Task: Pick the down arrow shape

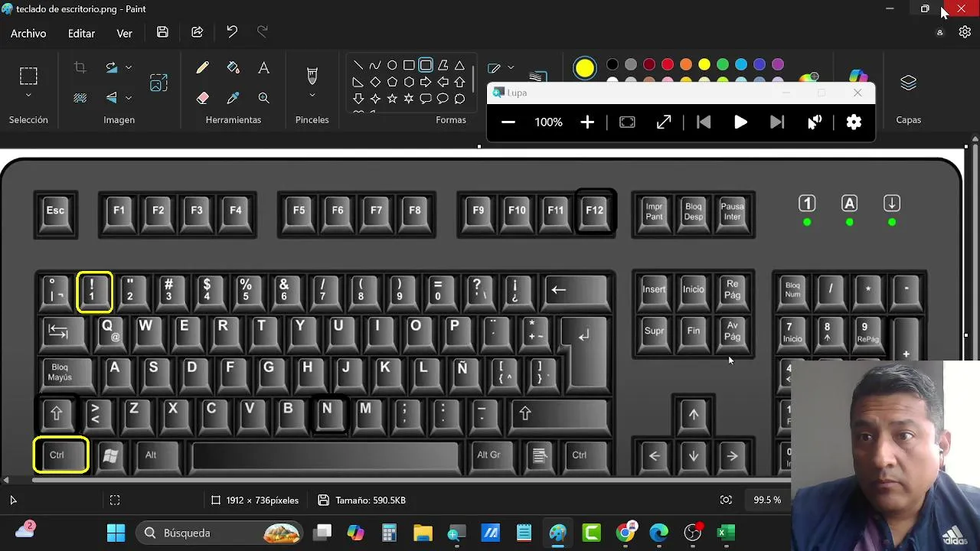Action: (x=358, y=99)
